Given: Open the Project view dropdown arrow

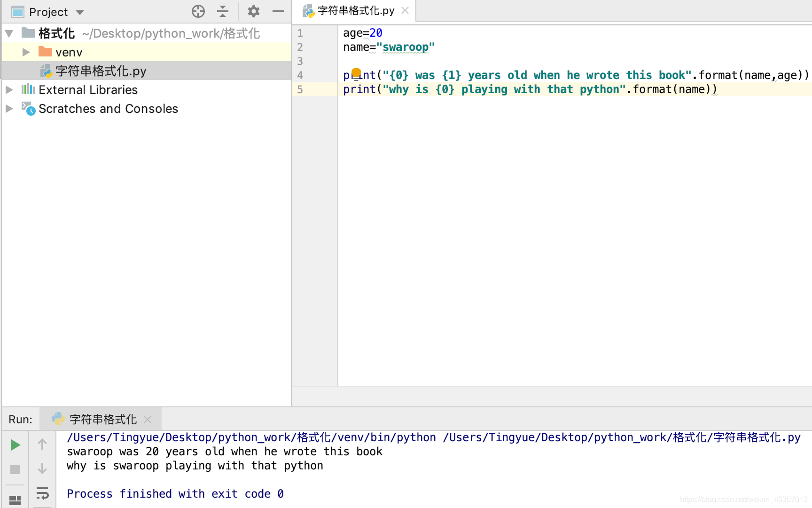Looking at the screenshot, I should pos(80,12).
